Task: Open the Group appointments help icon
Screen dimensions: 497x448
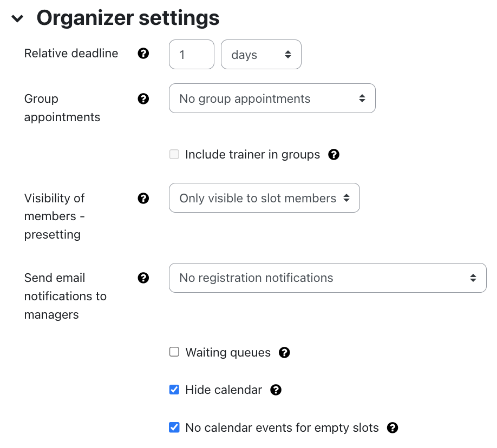Action: point(143,98)
